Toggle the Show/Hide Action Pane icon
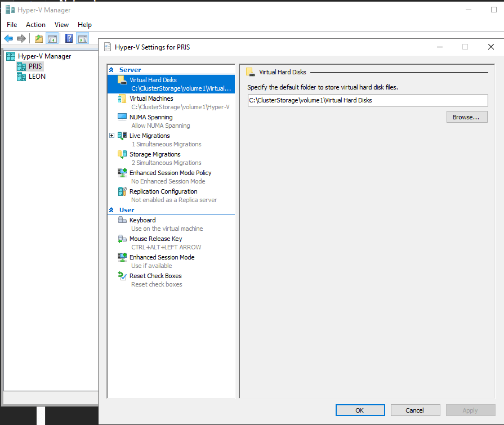The width and height of the screenshot is (504, 425). click(x=83, y=39)
